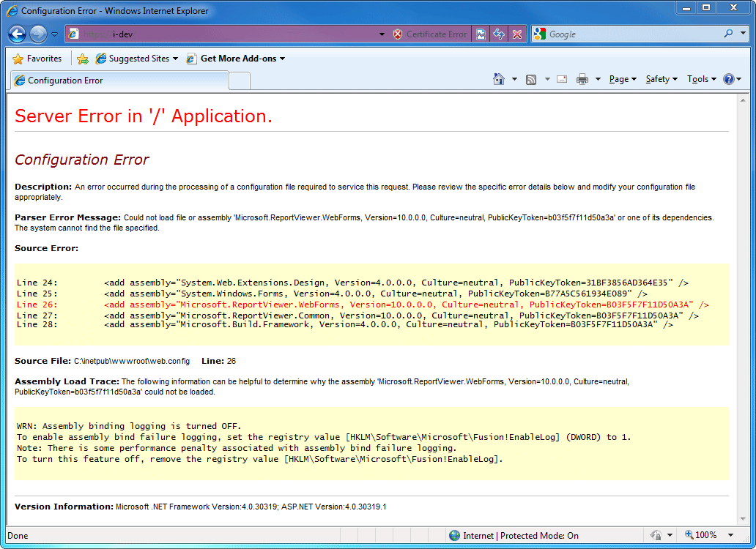
Task: Click the Back navigation arrow
Action: pos(16,34)
